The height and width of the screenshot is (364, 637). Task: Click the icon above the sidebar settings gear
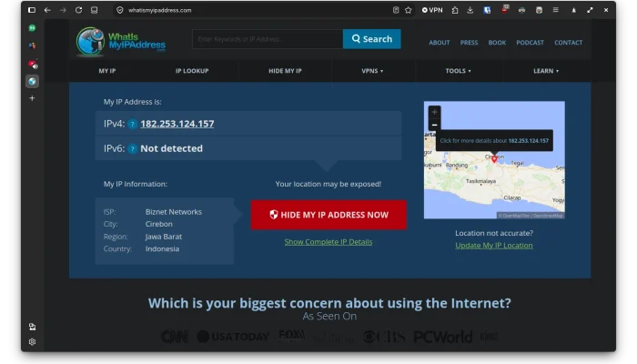32,327
